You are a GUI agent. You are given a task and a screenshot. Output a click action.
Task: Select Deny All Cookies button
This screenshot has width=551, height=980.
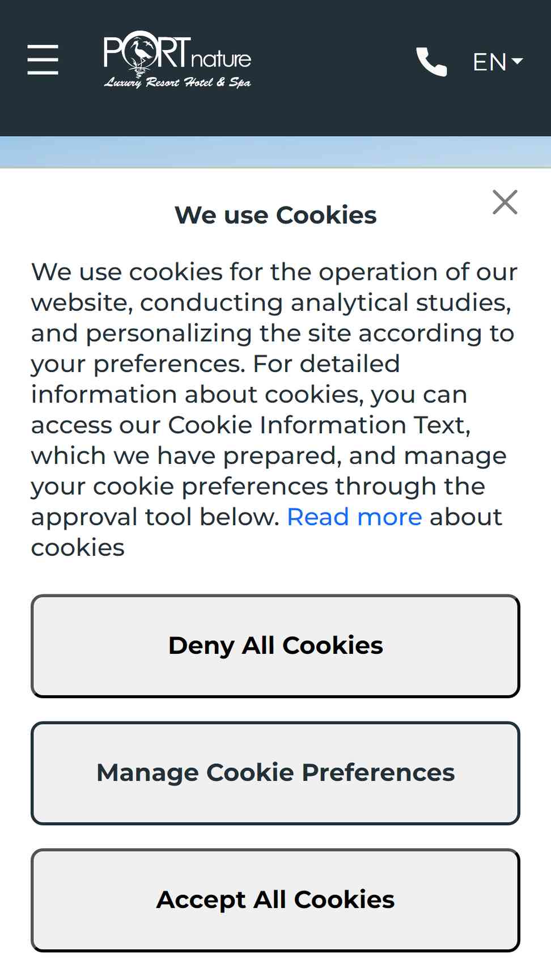click(275, 646)
